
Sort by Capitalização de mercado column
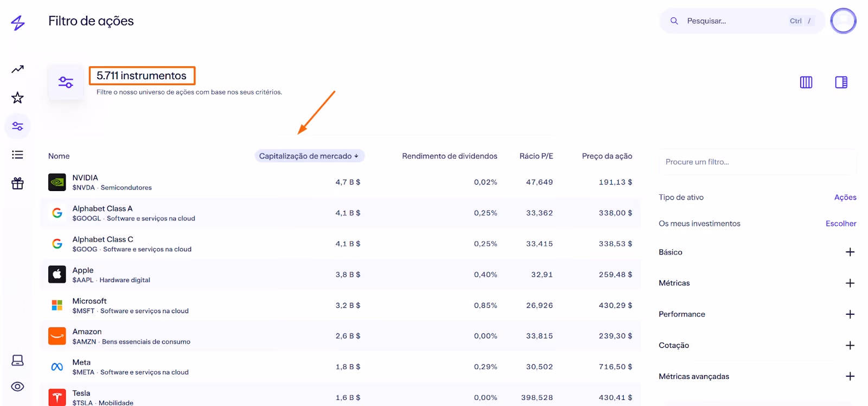point(309,156)
